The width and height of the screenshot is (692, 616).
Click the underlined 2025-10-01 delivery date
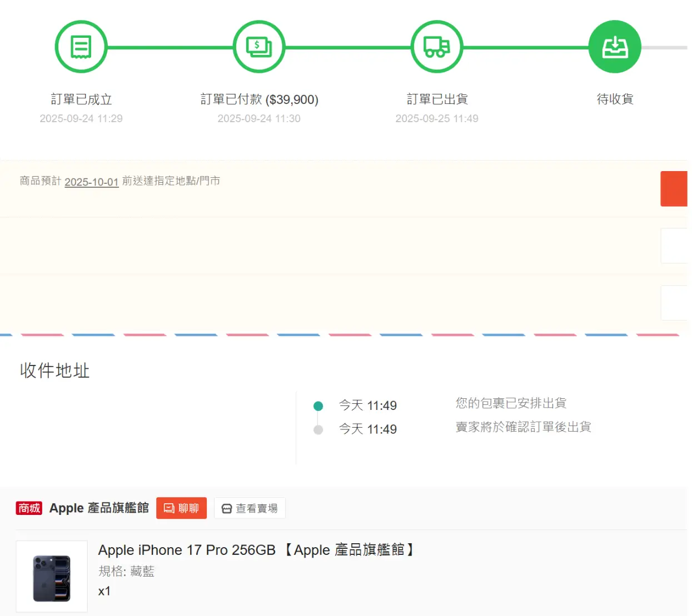point(92,182)
